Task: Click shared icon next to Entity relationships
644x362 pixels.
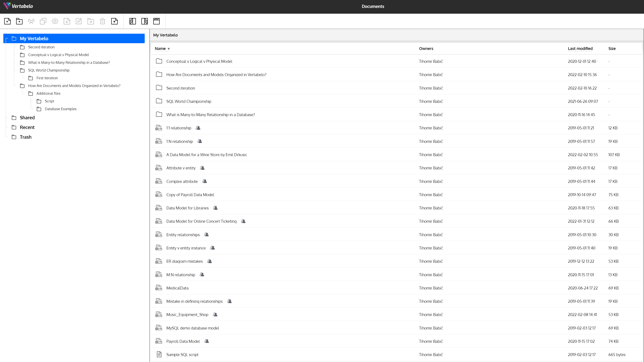Action: [x=206, y=235]
